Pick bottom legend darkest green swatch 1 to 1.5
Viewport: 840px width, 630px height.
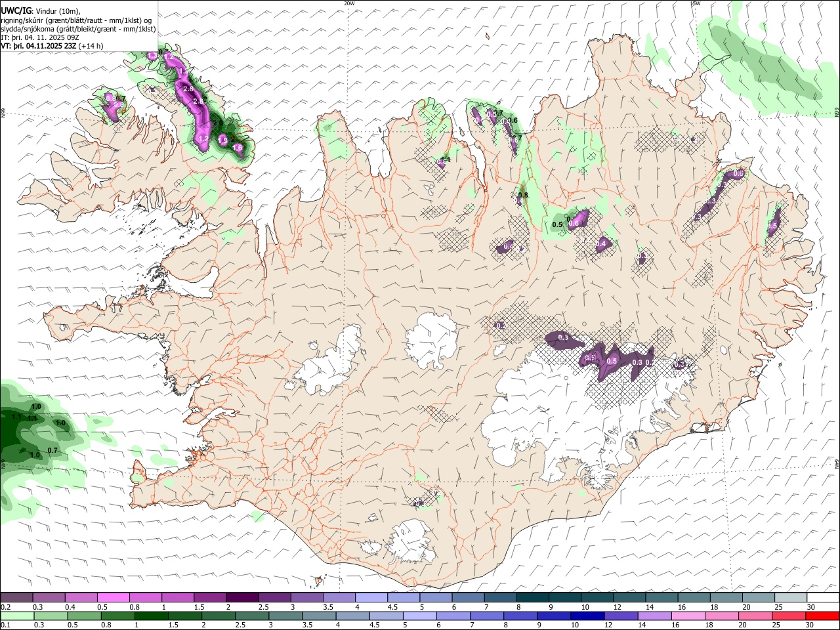pyautogui.click(x=152, y=616)
